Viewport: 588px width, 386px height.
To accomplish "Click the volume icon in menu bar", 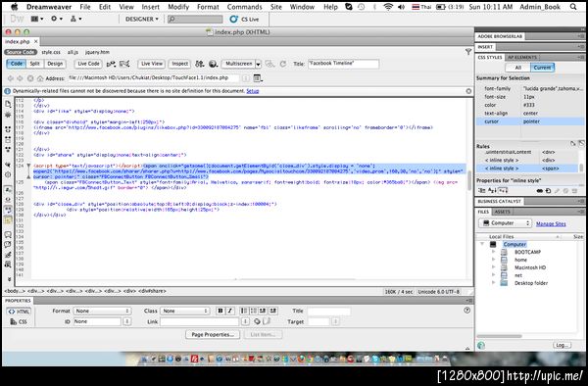I will click(x=401, y=7).
